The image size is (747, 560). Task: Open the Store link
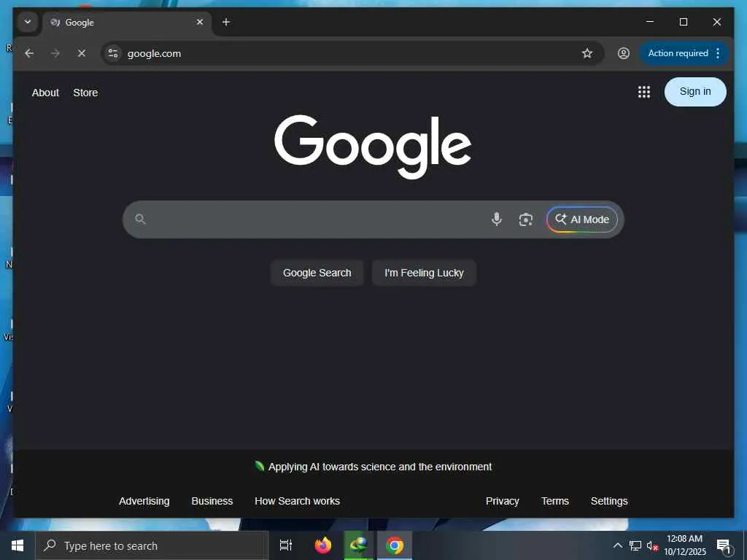(x=86, y=93)
